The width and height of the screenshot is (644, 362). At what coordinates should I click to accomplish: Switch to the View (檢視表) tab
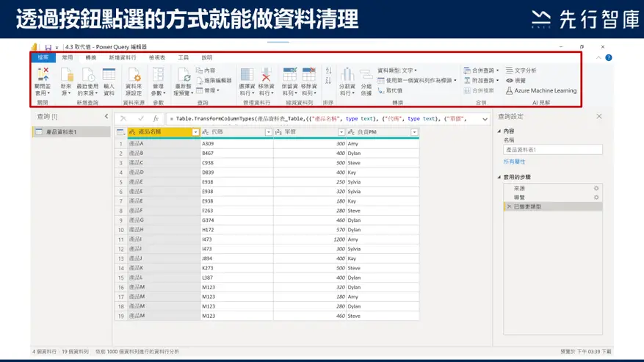tap(157, 58)
